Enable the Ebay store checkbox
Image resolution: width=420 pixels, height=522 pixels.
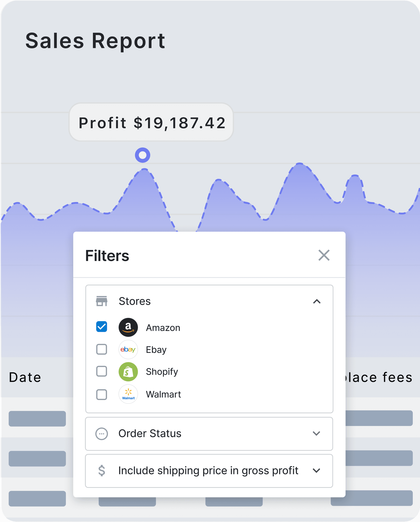point(102,349)
